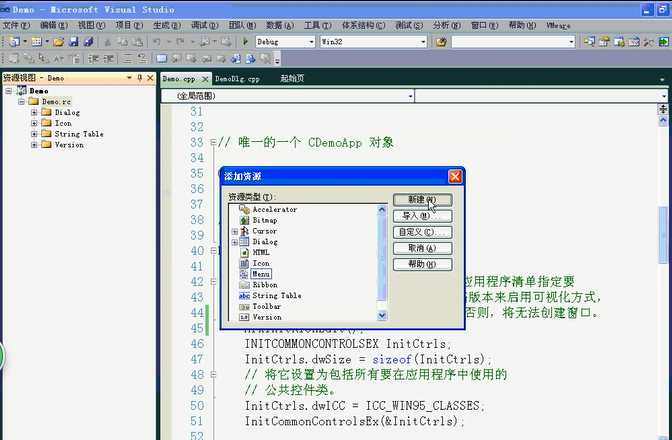
Task: Open the editor tab list dropdown arrow
Action: [663, 79]
